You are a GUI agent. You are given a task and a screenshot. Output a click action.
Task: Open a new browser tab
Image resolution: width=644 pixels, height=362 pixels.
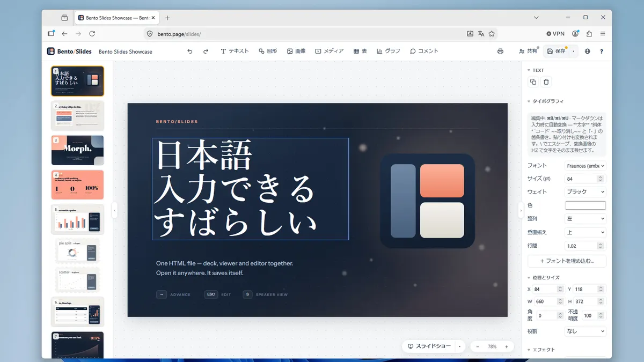[167, 18]
